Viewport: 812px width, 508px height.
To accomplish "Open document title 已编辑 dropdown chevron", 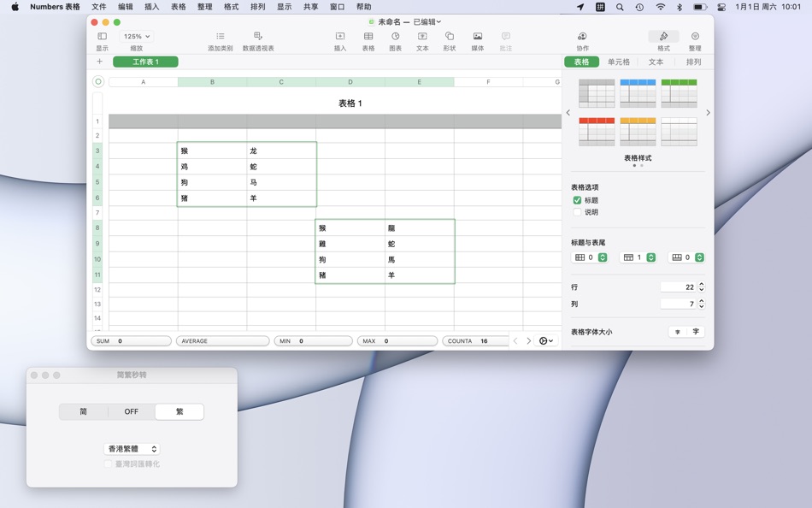I will pos(438,21).
